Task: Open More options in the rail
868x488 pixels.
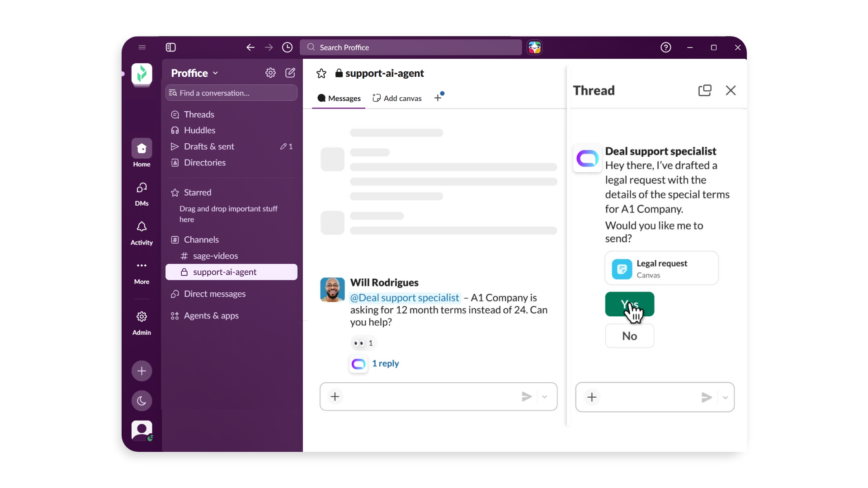Action: [x=142, y=272]
